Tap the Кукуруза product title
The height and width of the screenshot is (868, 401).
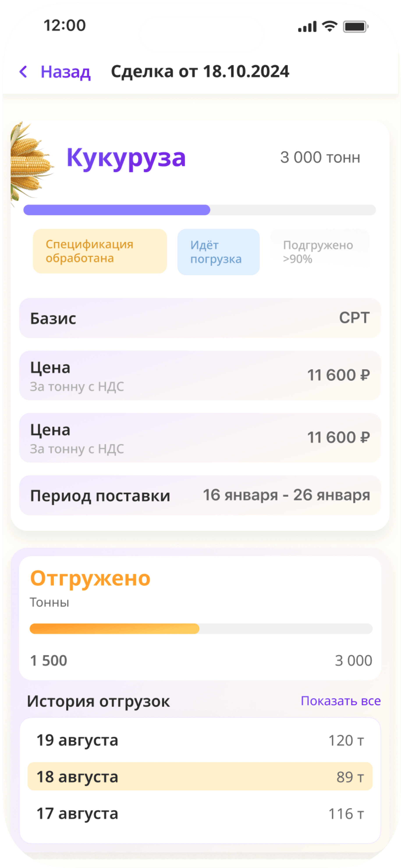point(126,158)
